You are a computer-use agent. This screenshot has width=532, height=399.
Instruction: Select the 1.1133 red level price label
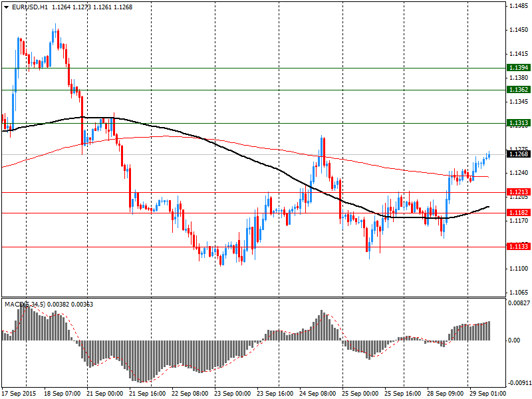coord(519,246)
